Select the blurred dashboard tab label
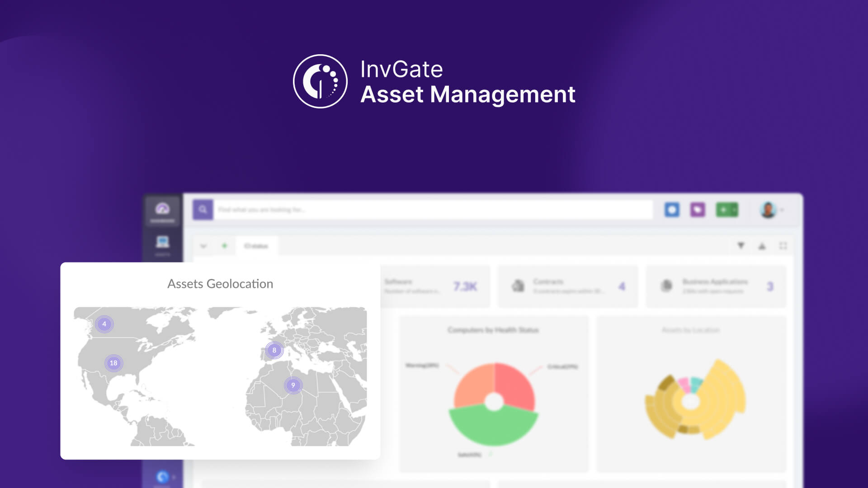868x488 pixels. (256, 246)
